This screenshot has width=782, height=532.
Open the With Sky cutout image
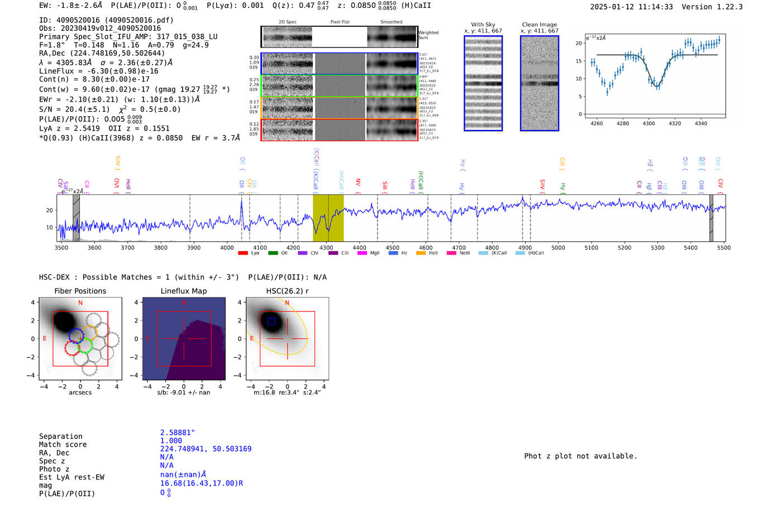click(483, 83)
